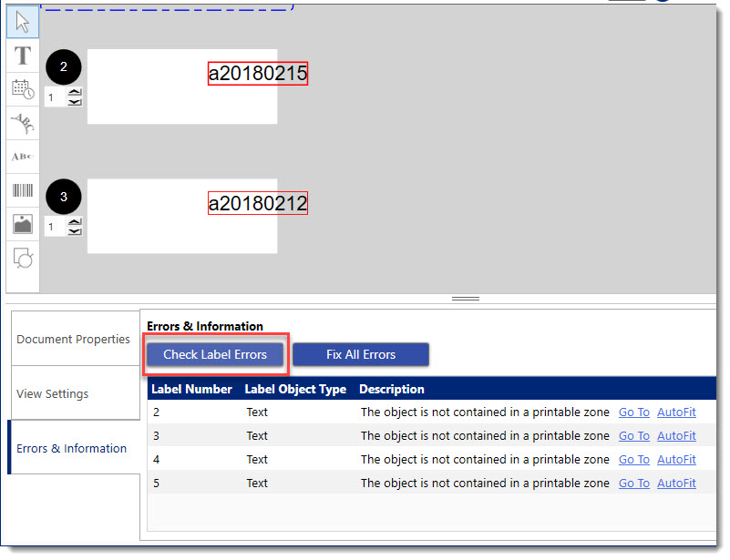Click the Fix All Errors button
The height and width of the screenshot is (560, 730).
pyautogui.click(x=361, y=354)
